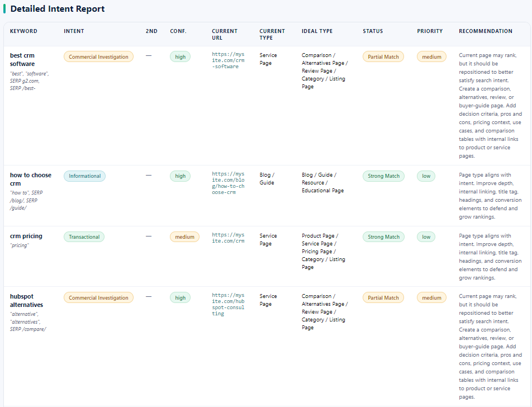Click 2nd intent dash for how to choose crm

(149, 175)
